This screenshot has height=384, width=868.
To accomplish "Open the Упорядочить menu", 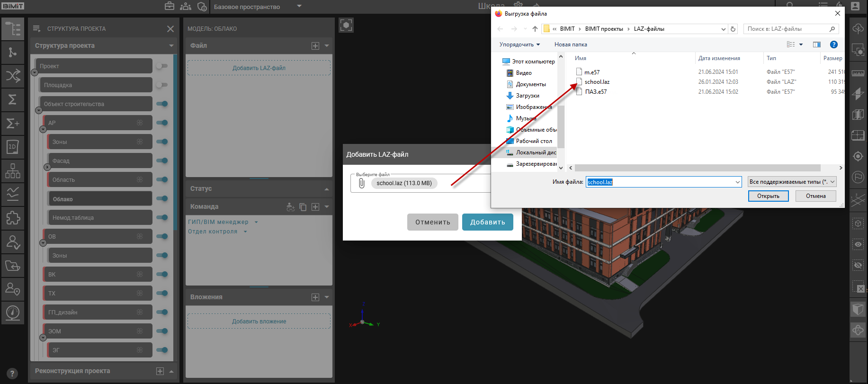I will click(519, 45).
